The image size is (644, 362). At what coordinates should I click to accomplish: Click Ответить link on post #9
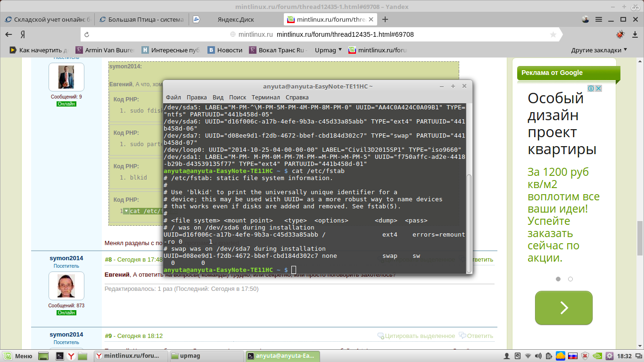coord(476,336)
